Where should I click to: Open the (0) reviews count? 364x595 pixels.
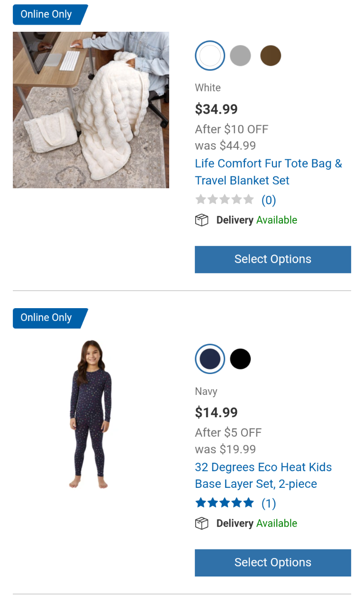click(269, 200)
